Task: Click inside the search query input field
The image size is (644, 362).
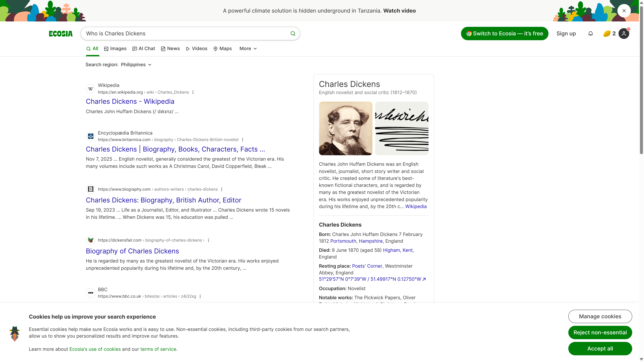Action: click(185, 34)
